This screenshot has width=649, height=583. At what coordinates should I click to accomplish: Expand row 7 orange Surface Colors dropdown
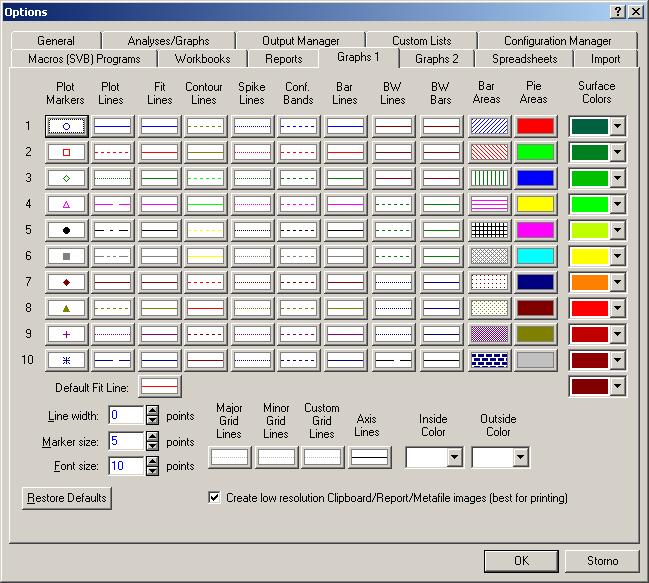[618, 282]
